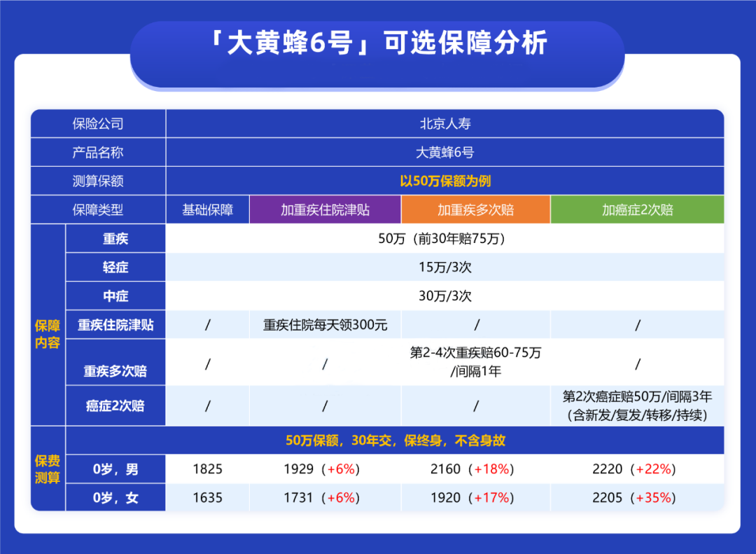Click the premium value 1635
This screenshot has height=554, width=756.
[208, 497]
